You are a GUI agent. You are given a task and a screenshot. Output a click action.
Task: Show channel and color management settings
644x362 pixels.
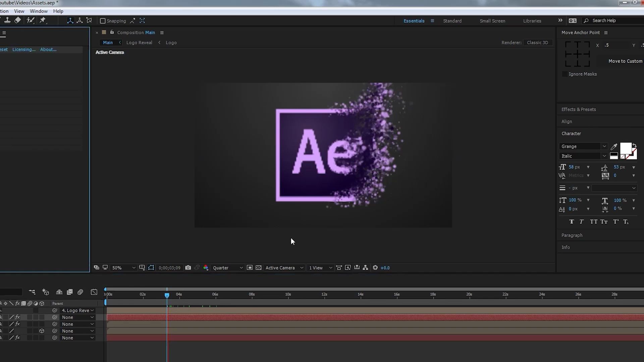point(206,267)
